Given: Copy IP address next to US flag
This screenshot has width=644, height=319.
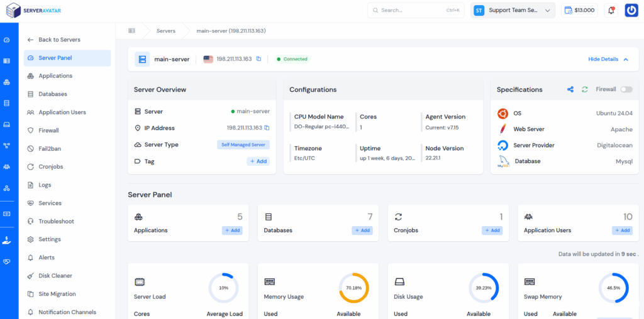Looking at the screenshot, I should click(258, 59).
